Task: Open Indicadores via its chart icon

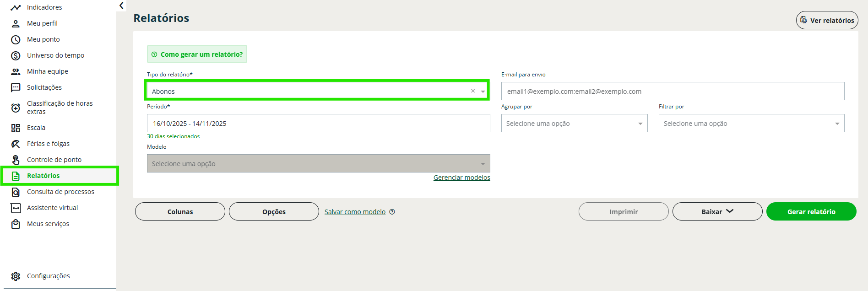Action: 16,7
